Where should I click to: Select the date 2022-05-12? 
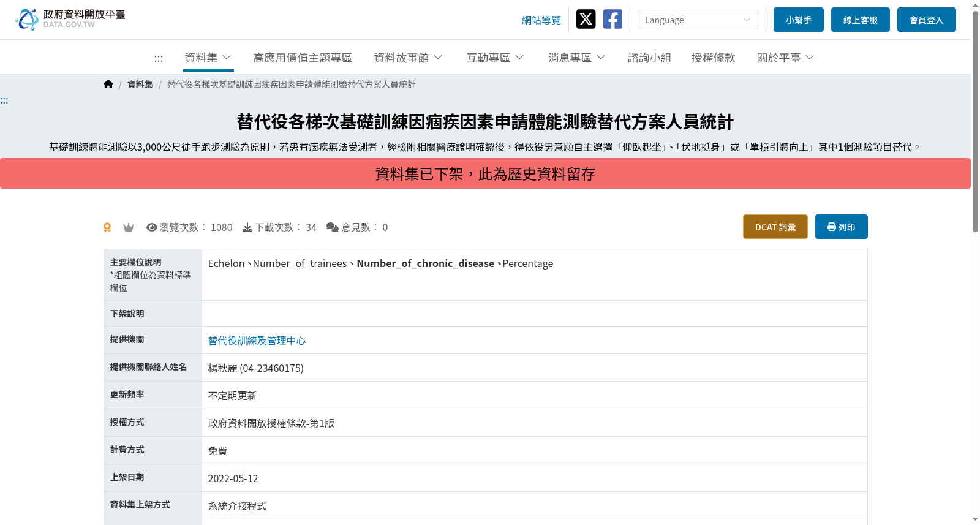coord(233,478)
